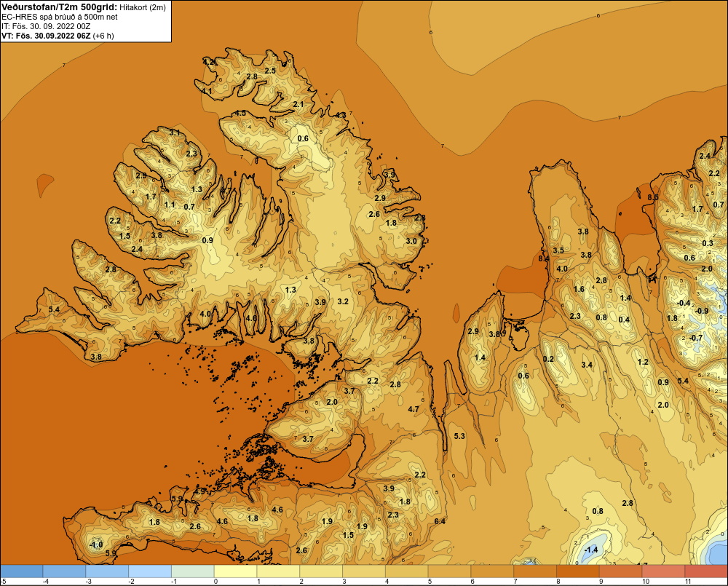728x586 pixels.
Task: Click the 8.5 temperature value
Action: click(653, 197)
